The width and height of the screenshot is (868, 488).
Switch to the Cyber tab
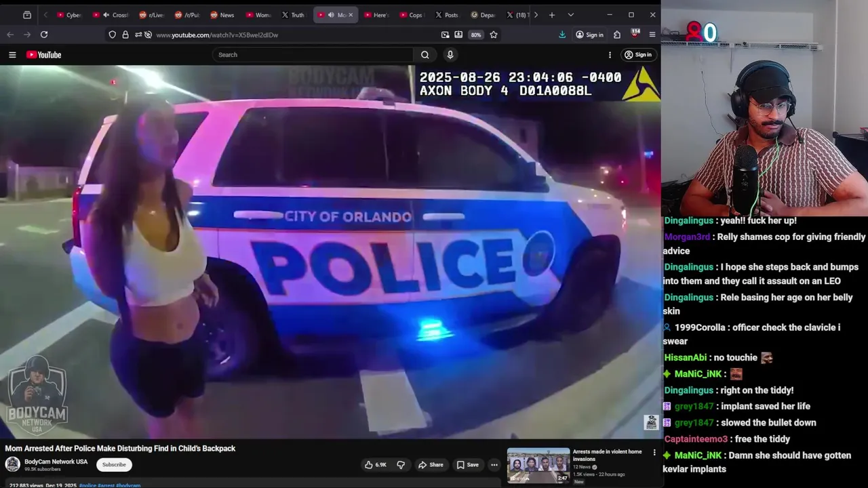tap(69, 15)
